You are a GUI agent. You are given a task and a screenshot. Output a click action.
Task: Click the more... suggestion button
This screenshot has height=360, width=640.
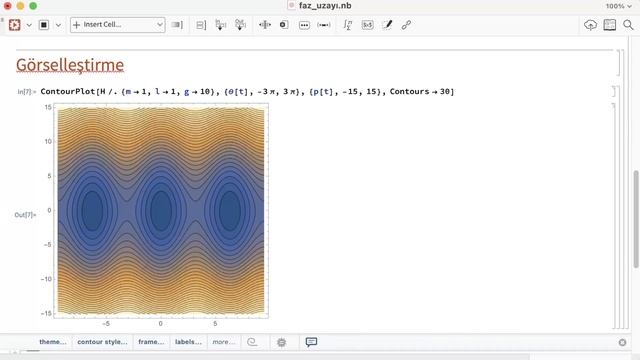(x=224, y=342)
